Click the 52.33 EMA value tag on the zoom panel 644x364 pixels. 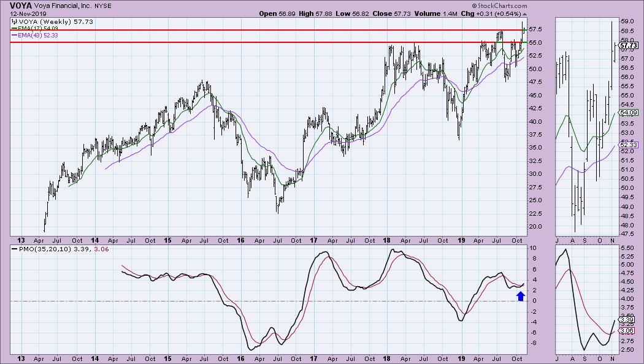629,145
